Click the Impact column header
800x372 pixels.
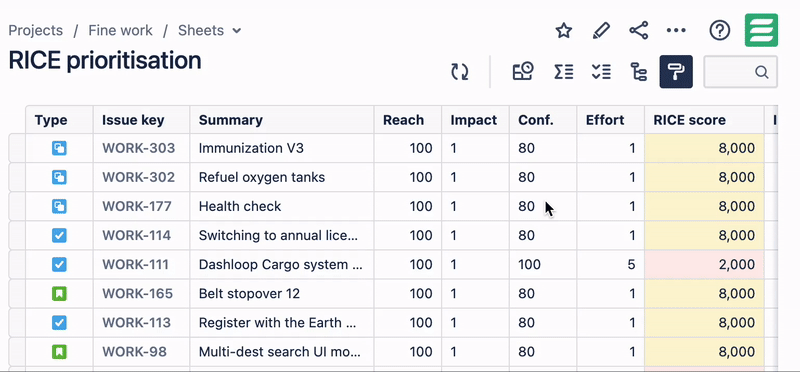point(476,120)
